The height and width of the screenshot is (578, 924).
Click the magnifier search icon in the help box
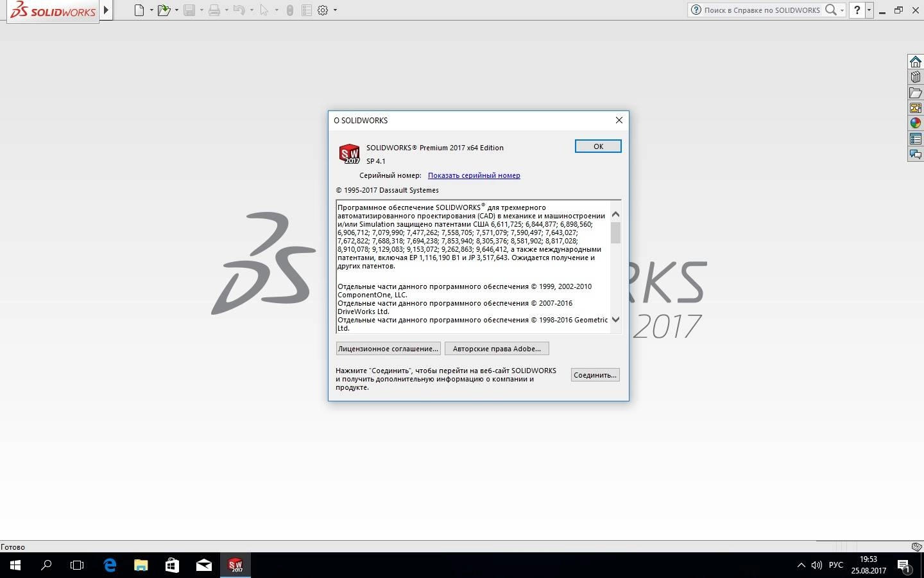coord(830,10)
